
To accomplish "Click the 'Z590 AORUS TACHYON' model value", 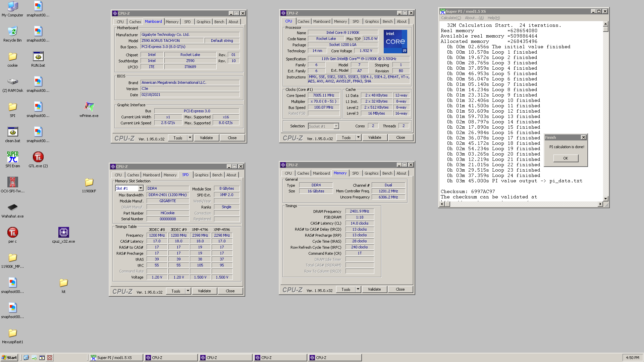I will pyautogui.click(x=172, y=41).
